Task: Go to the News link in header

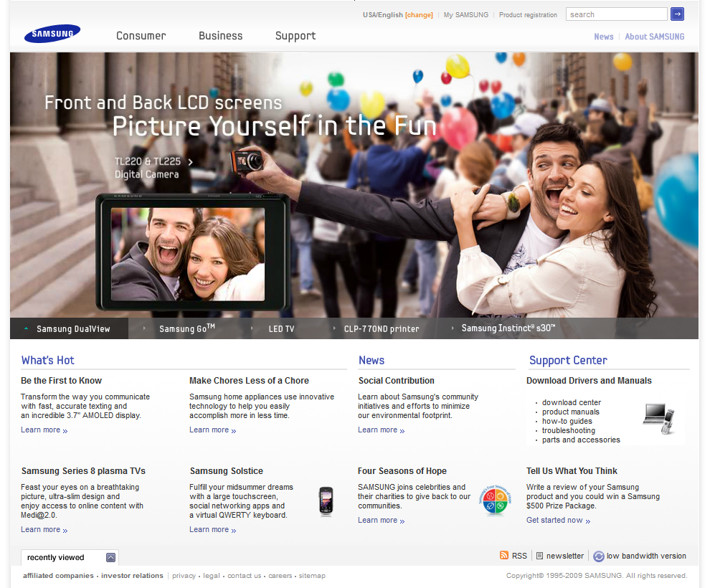Action: coord(604,37)
